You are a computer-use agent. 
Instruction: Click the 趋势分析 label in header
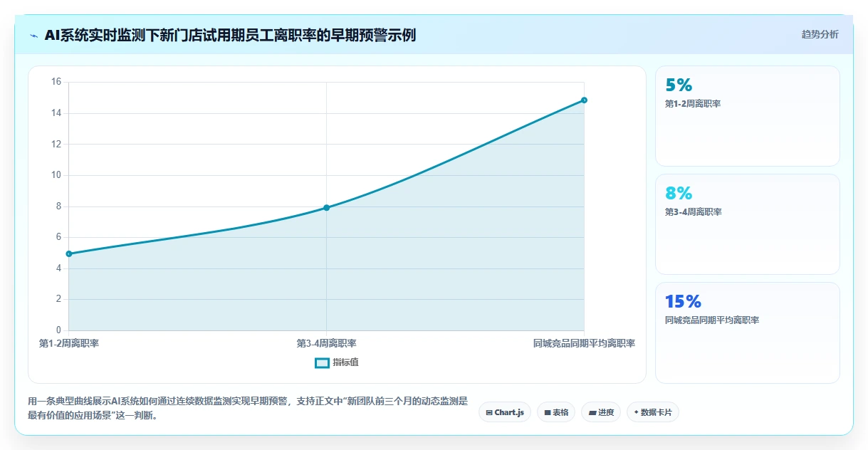pyautogui.click(x=820, y=34)
